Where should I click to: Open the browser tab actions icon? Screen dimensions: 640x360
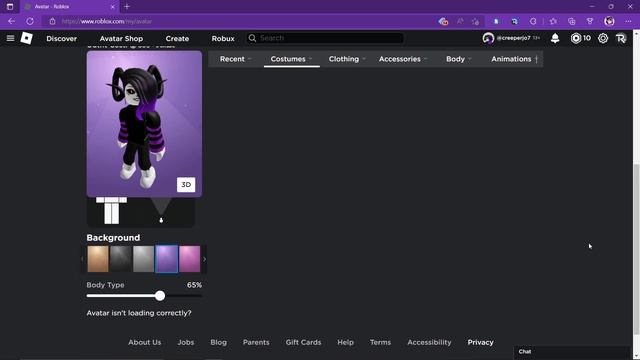tap(10, 7)
